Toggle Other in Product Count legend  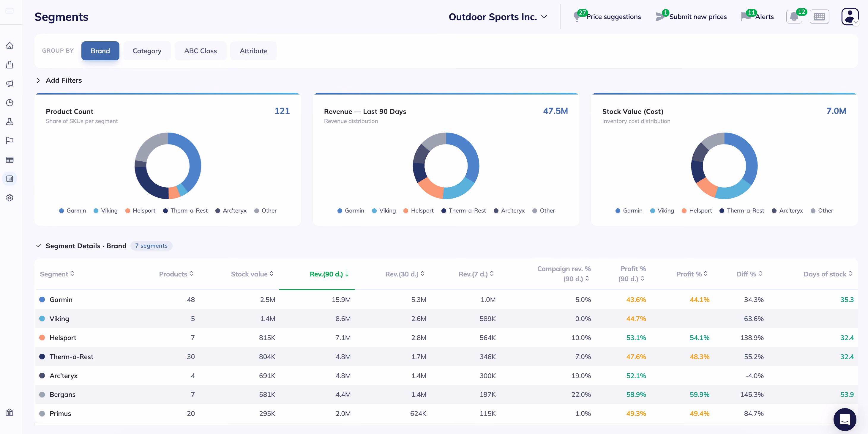pyautogui.click(x=266, y=211)
